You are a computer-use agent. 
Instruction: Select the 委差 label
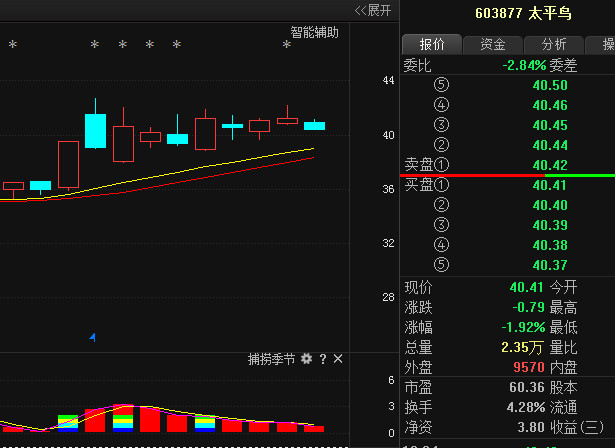tap(563, 65)
